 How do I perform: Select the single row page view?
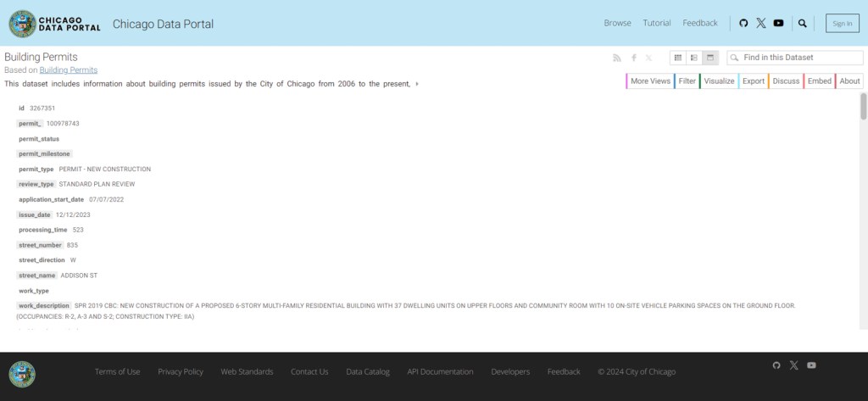[x=709, y=58]
